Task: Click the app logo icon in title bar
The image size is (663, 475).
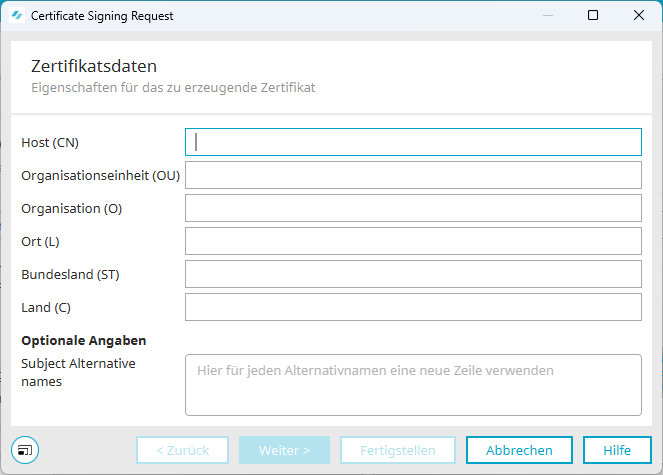Action: [x=17, y=16]
